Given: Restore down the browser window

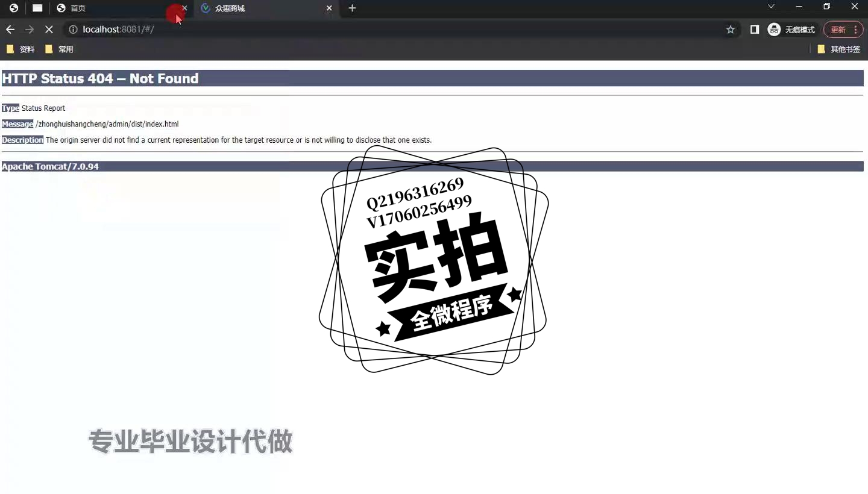Looking at the screenshot, I should click(x=827, y=7).
